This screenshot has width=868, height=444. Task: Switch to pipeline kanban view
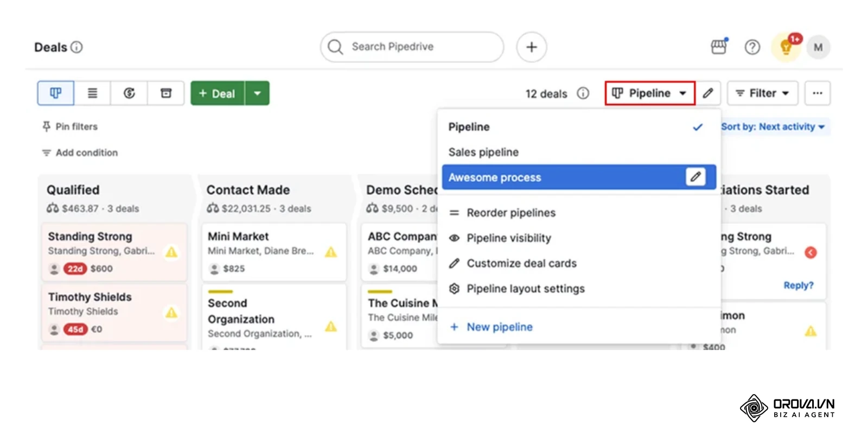56,93
